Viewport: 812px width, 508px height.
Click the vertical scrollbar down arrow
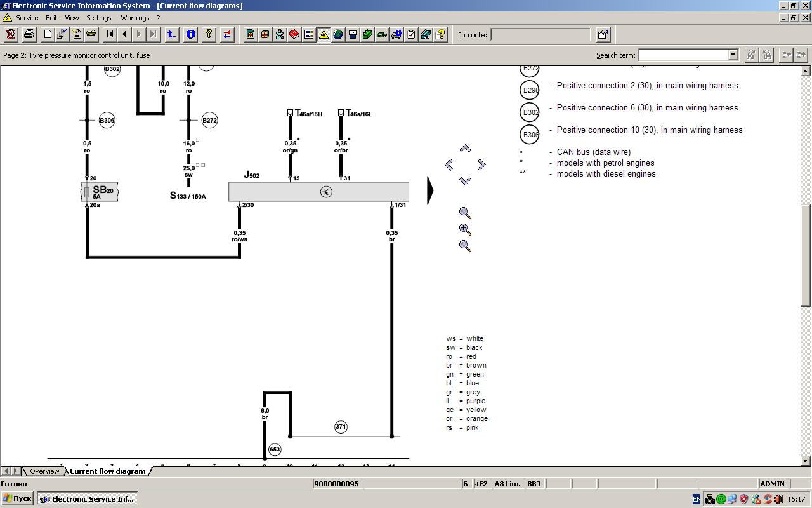806,461
